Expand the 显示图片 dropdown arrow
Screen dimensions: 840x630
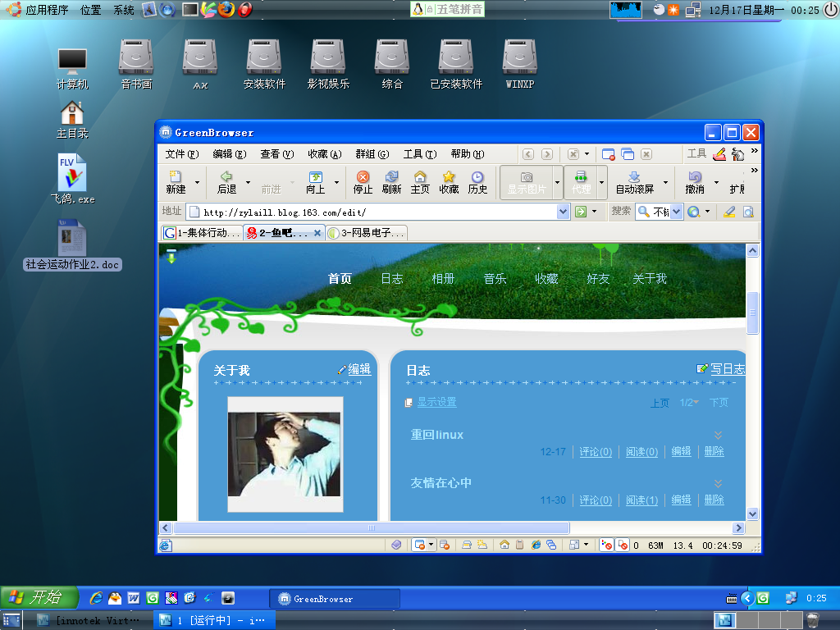click(557, 183)
